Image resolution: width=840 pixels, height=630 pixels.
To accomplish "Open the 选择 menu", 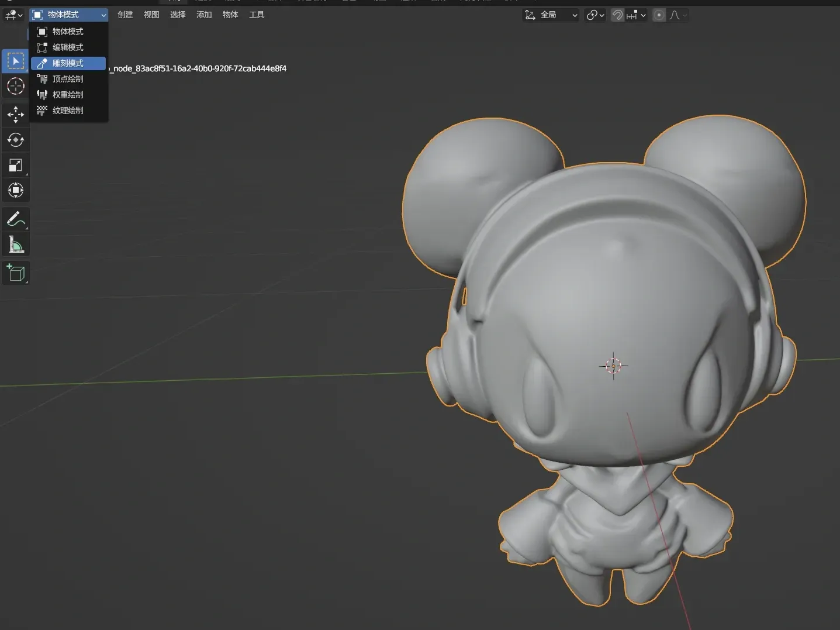I will tap(178, 15).
